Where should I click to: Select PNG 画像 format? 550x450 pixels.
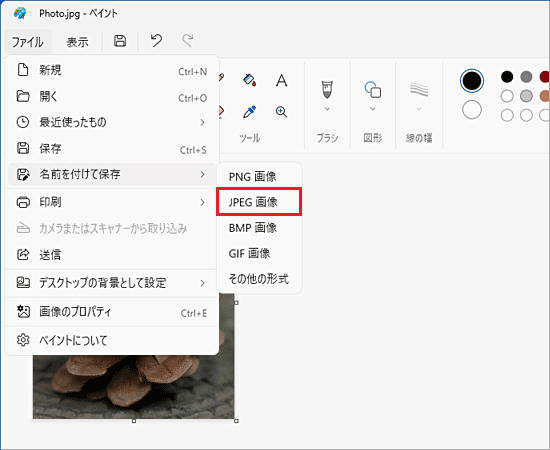259,176
